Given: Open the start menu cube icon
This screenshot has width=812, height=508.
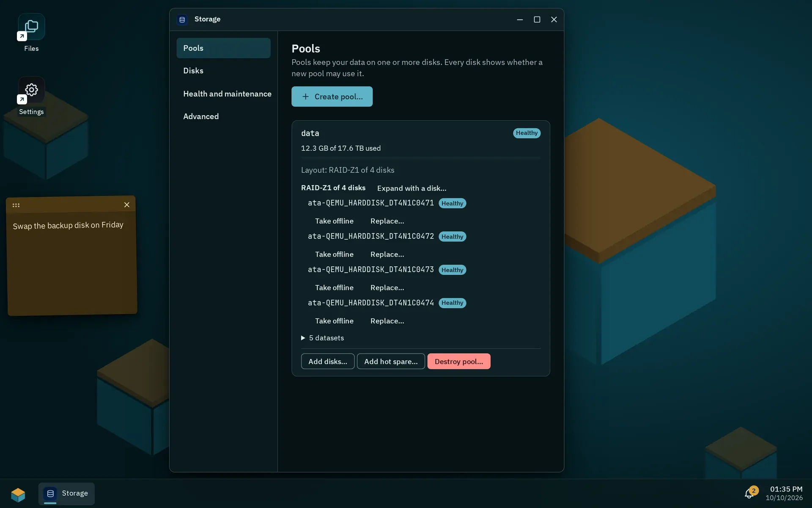Looking at the screenshot, I should (x=18, y=494).
